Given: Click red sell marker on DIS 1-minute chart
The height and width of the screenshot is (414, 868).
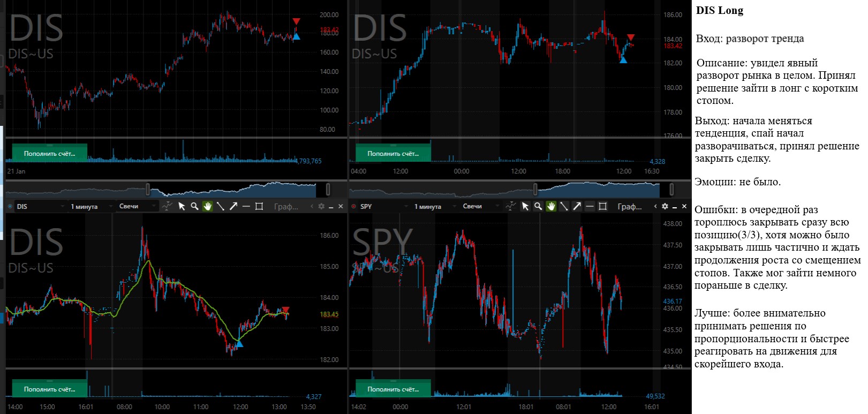Looking at the screenshot, I should 285,310.
